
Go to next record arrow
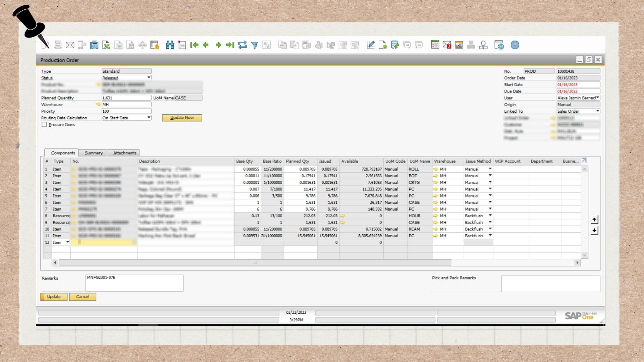point(218,45)
